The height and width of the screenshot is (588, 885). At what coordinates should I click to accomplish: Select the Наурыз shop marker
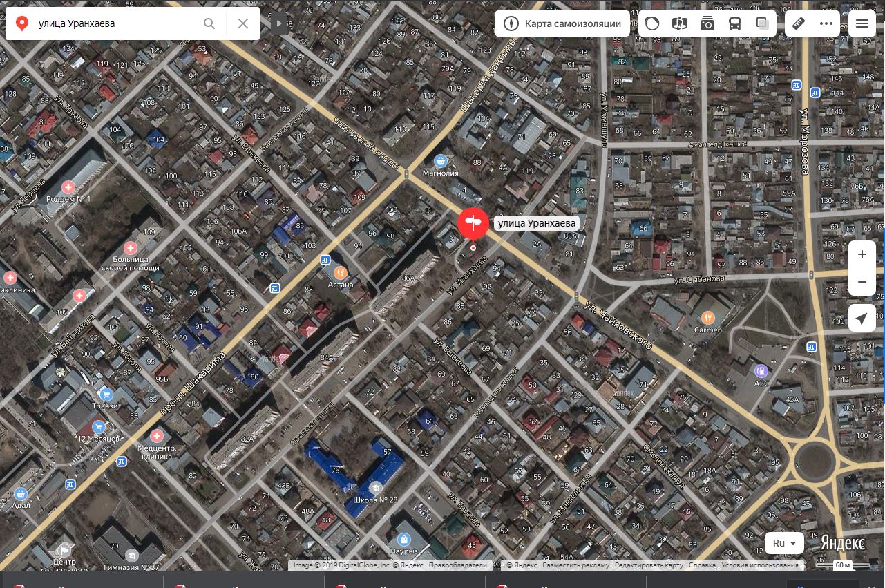click(x=404, y=539)
